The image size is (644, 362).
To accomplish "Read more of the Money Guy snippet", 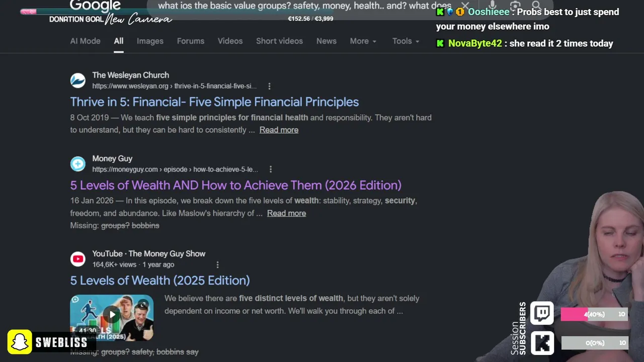I will point(286,213).
